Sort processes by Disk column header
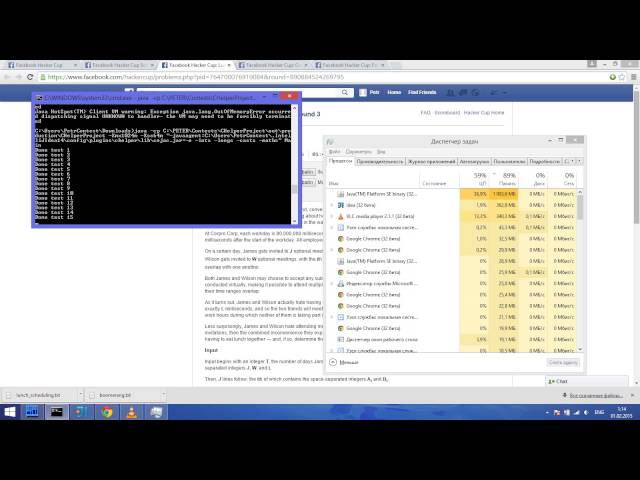The width and height of the screenshot is (640, 480). click(x=532, y=179)
